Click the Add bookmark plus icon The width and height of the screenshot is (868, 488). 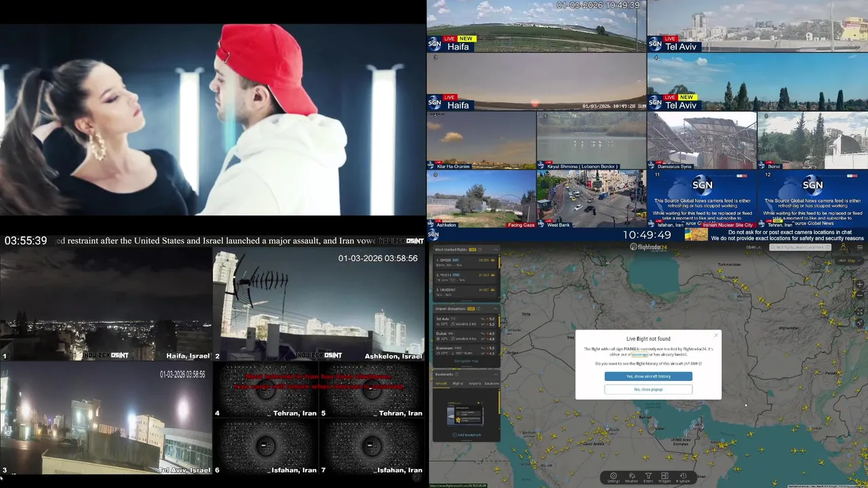454,434
